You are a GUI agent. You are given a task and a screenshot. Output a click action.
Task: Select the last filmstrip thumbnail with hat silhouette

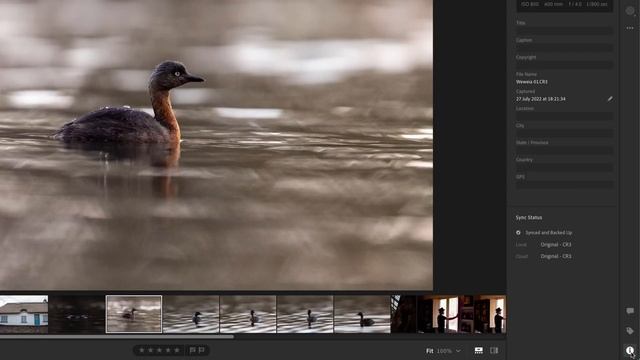click(x=490, y=314)
